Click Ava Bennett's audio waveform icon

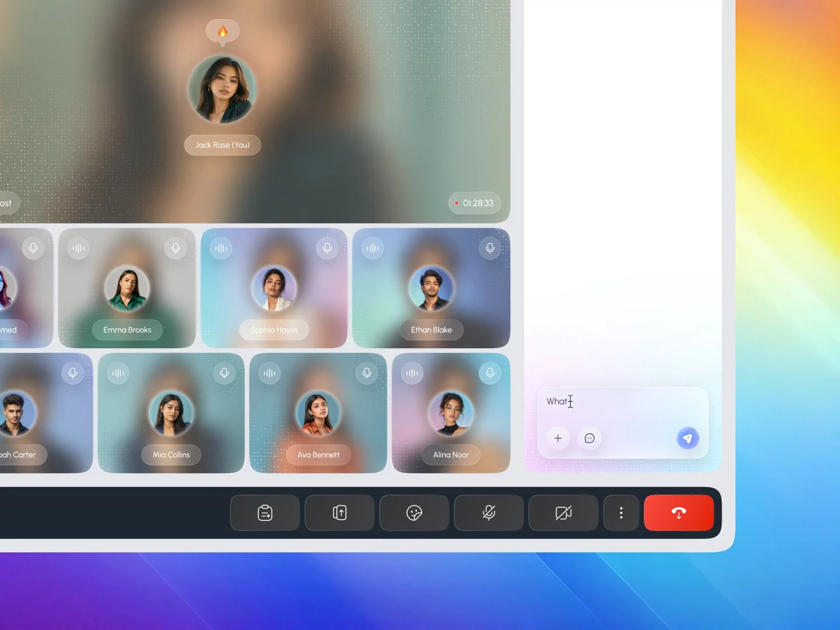click(269, 373)
